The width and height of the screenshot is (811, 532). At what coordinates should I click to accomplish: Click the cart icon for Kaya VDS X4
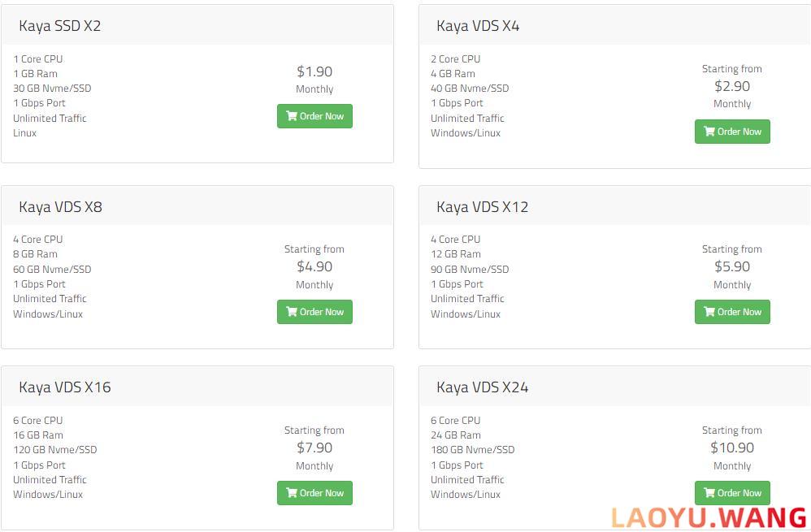pyautogui.click(x=709, y=132)
